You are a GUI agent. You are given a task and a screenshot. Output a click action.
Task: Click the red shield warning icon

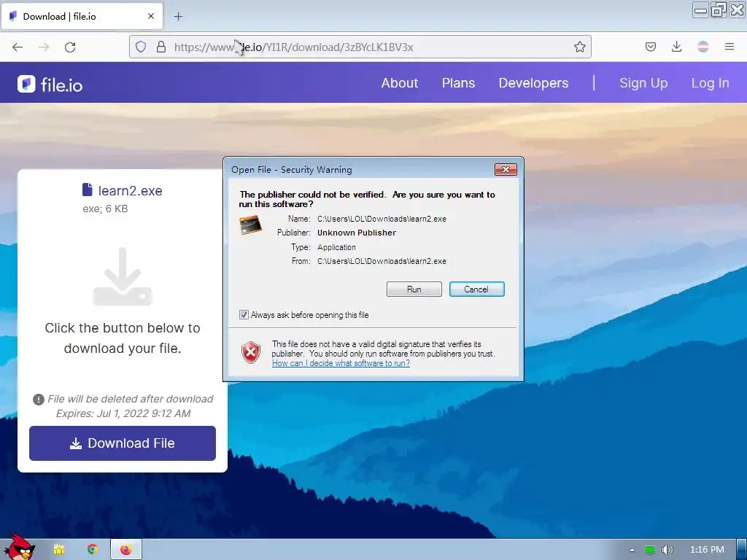[x=251, y=352]
